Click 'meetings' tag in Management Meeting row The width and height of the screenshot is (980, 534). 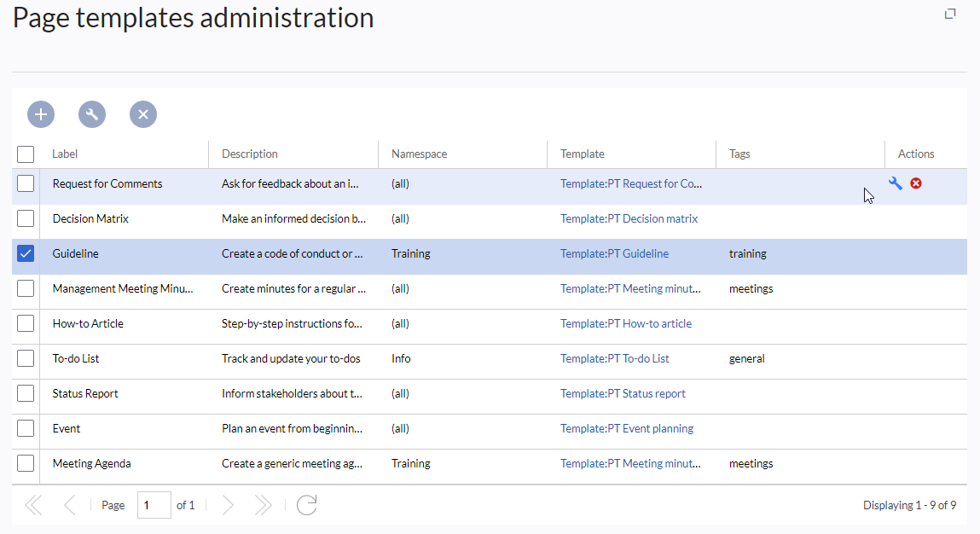pos(751,288)
